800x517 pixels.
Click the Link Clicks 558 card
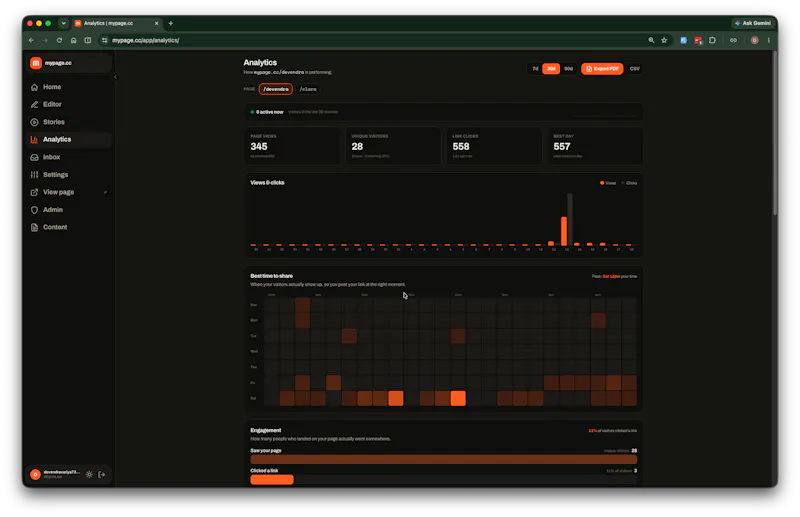coord(494,146)
